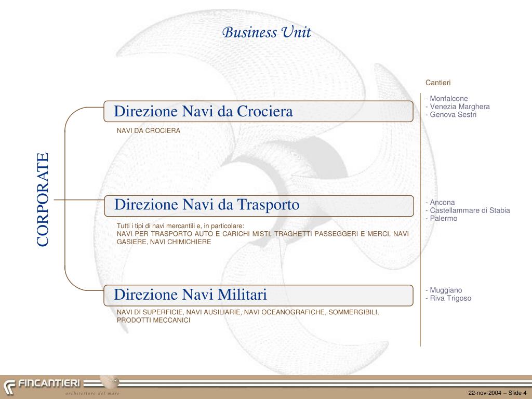This screenshot has height=399, width=532.
Task: Click the vertical 'CORPORATE' label
Action: point(43,199)
